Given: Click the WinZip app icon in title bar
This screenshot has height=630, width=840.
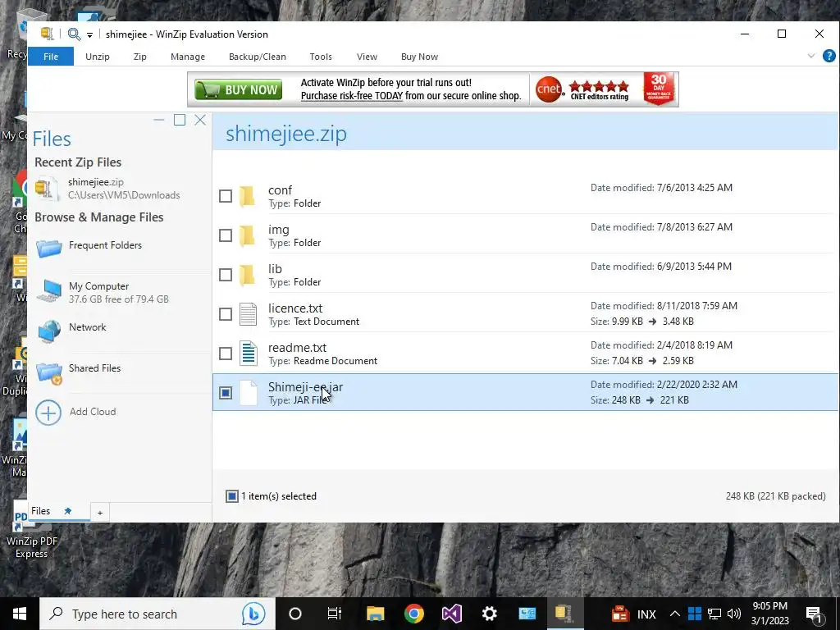Looking at the screenshot, I should click(47, 34).
